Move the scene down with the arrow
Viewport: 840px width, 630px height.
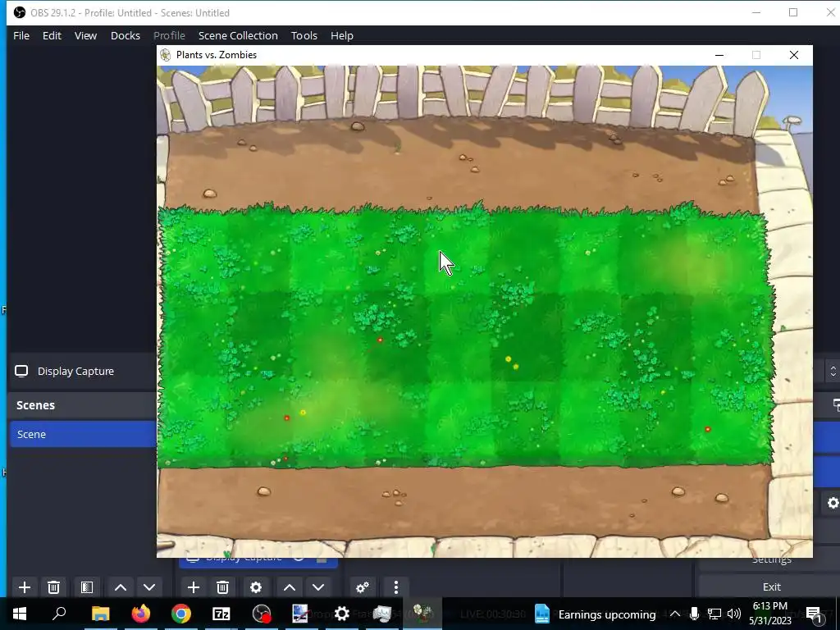click(149, 587)
